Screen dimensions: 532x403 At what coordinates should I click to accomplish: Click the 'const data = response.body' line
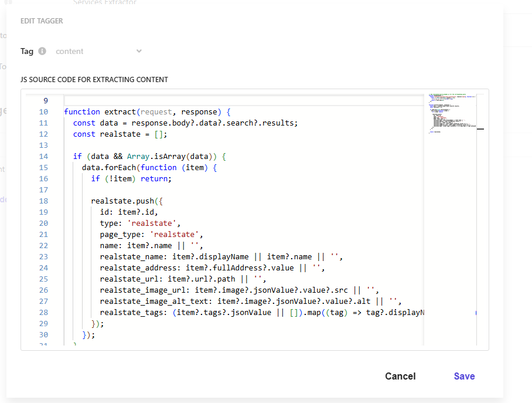tap(185, 123)
